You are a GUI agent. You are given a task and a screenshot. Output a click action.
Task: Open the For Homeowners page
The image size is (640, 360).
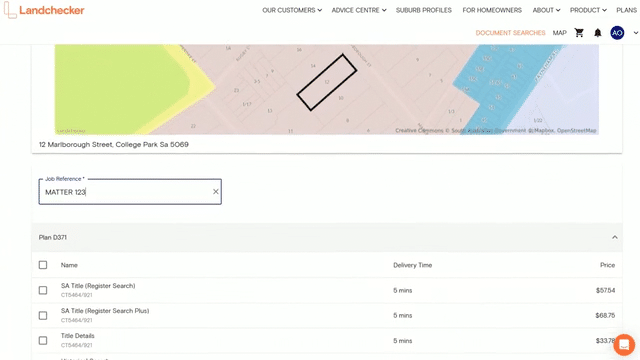492,10
